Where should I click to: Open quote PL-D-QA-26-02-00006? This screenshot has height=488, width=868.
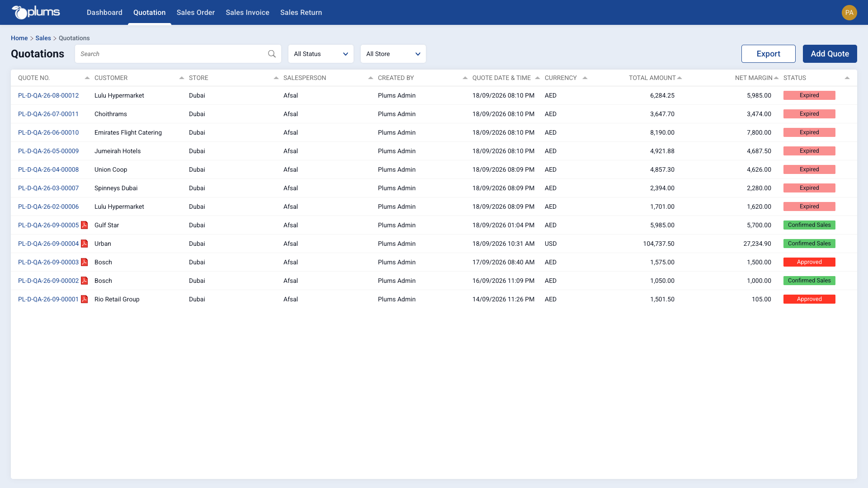[48, 206]
